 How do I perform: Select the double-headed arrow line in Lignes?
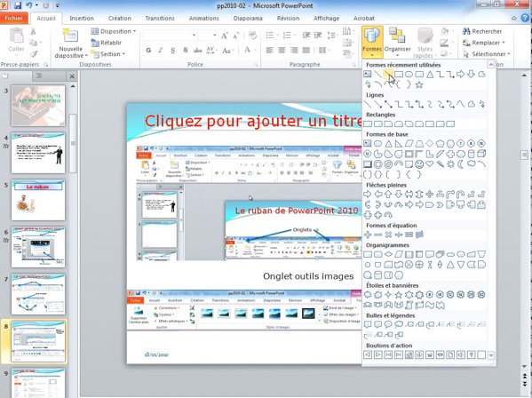tap(388, 104)
